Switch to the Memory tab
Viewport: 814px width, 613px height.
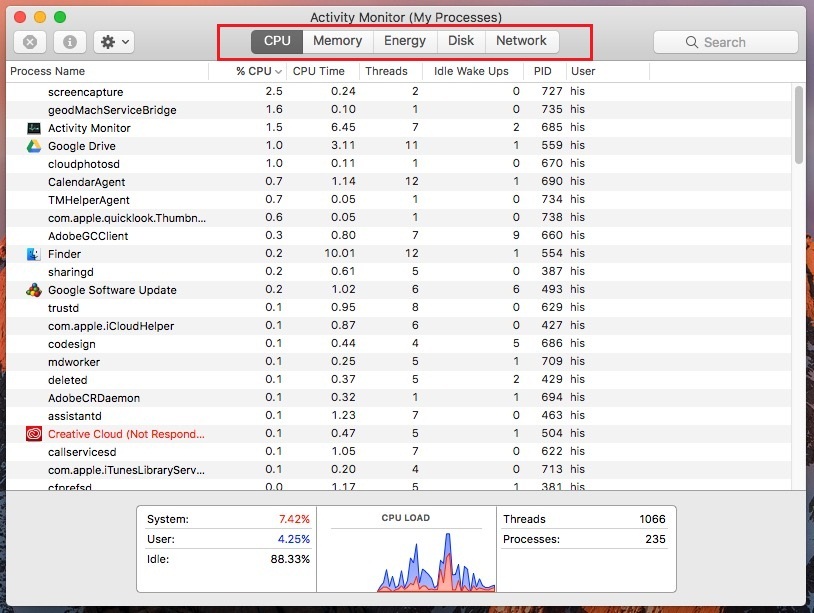coord(337,41)
